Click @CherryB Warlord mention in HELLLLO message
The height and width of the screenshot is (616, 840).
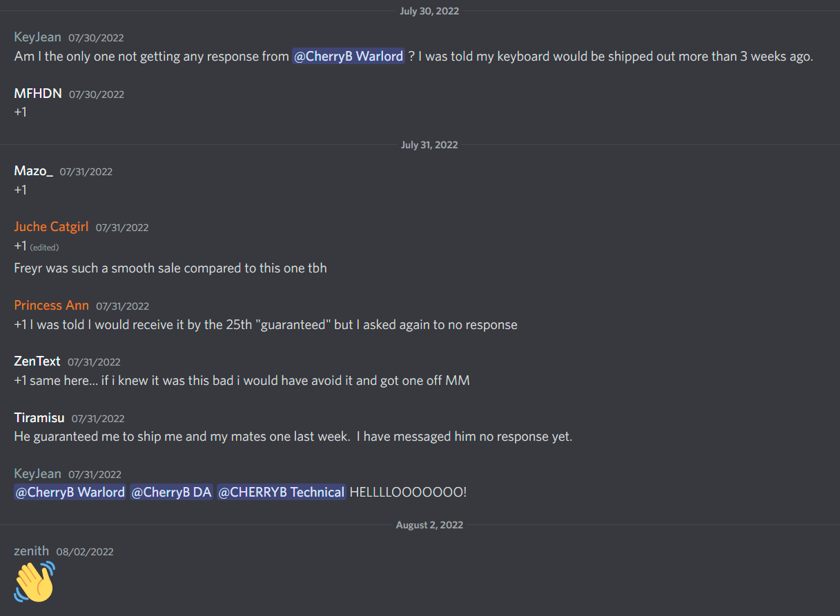pos(70,492)
